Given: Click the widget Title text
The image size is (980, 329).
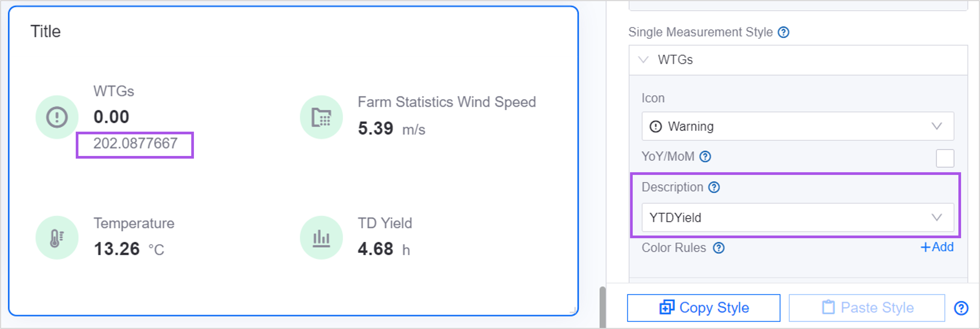Looking at the screenshot, I should [45, 31].
